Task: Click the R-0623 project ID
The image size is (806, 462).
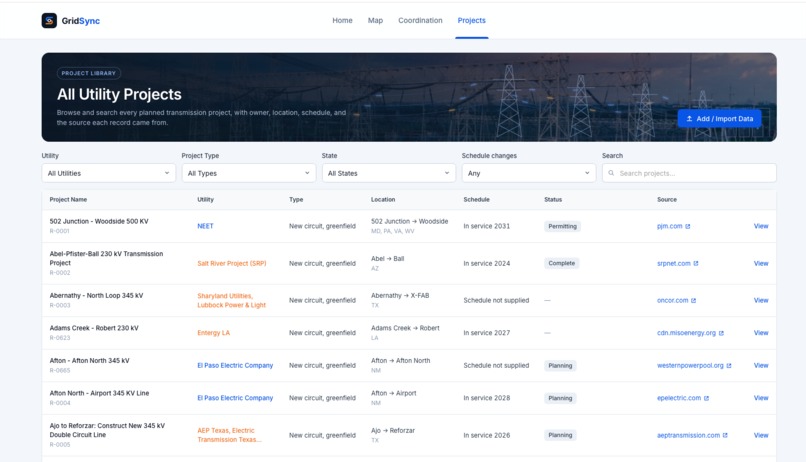Action: click(x=60, y=338)
